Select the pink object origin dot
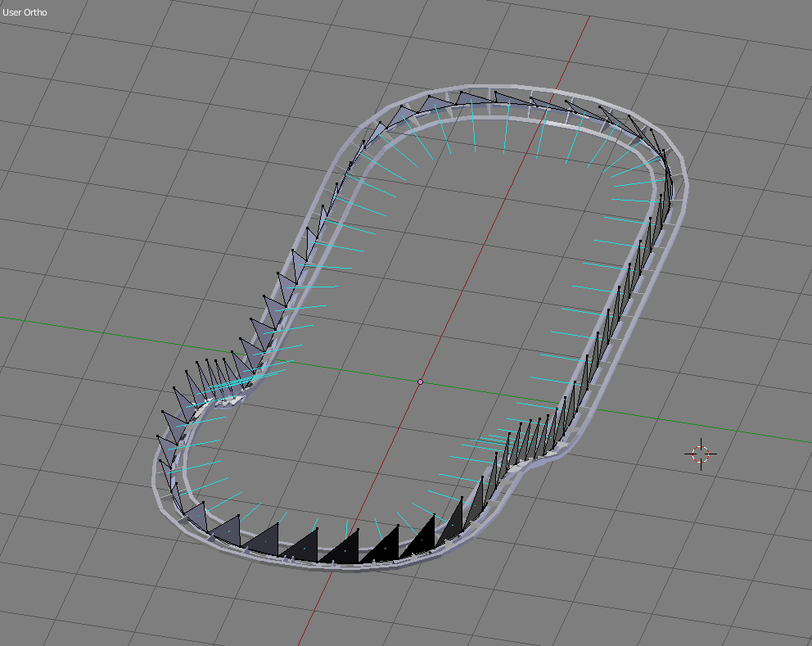812x646 pixels. click(421, 382)
